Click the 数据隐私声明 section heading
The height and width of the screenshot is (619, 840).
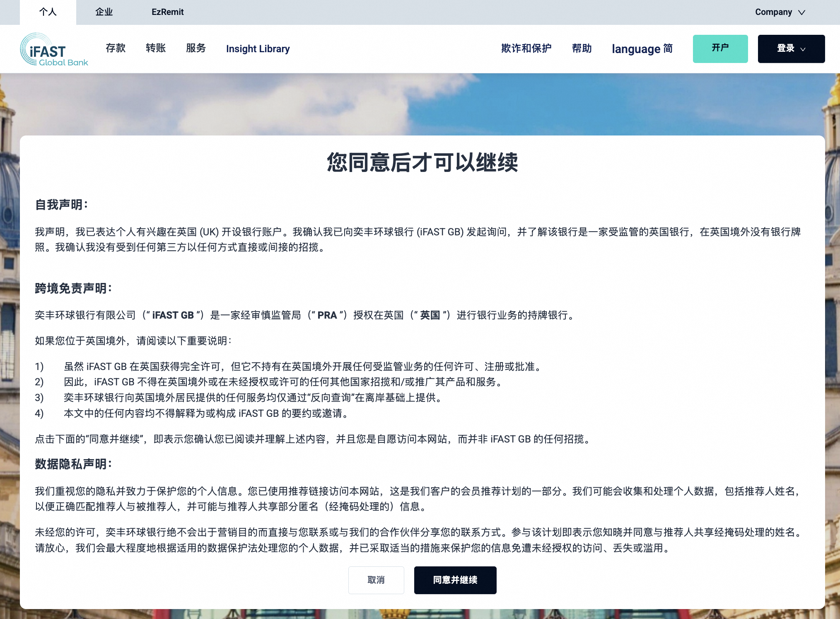[x=73, y=464]
